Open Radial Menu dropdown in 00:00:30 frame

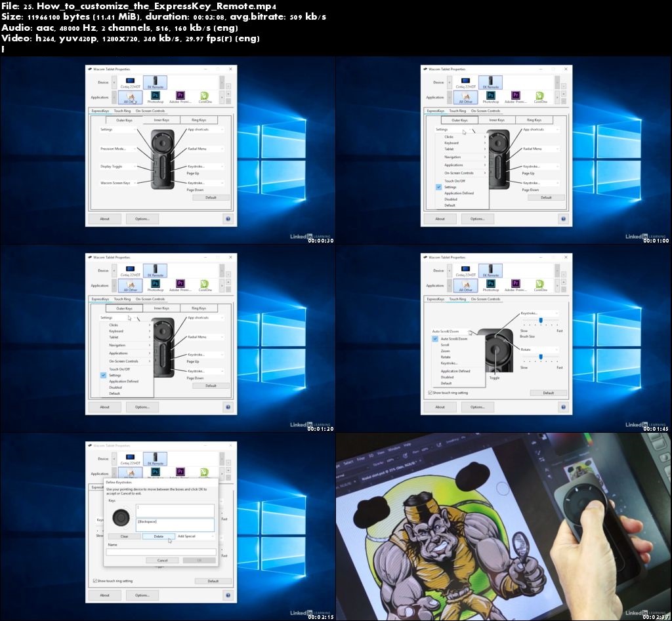(x=205, y=149)
